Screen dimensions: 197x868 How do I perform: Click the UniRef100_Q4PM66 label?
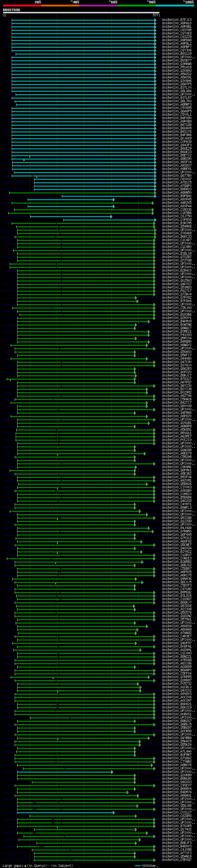click(176, 413)
